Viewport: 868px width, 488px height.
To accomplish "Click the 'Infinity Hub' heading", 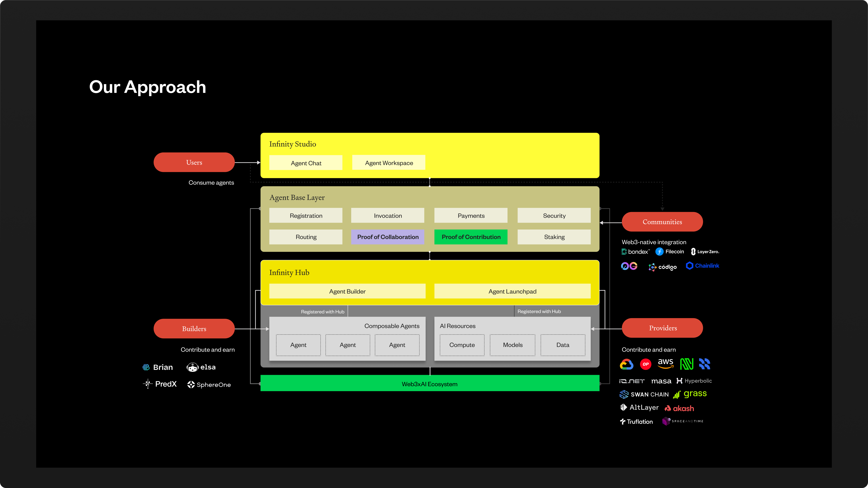I will [x=289, y=272].
